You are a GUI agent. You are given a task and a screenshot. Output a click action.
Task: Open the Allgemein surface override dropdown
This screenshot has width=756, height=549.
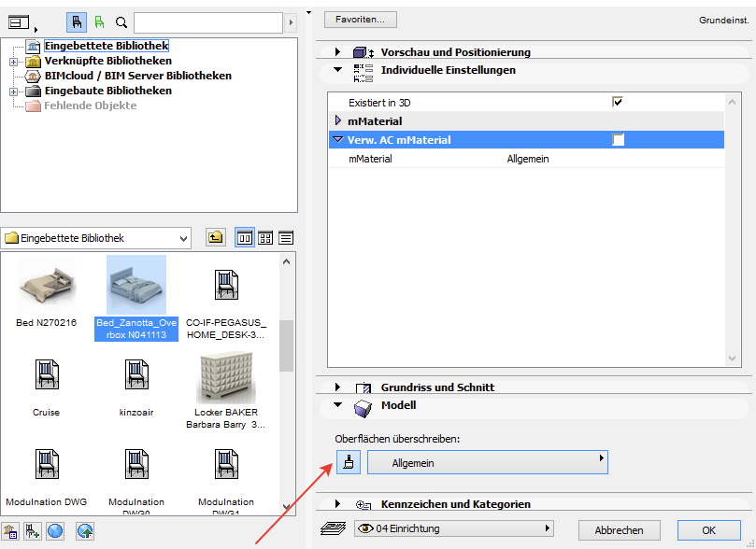pyautogui.click(x=488, y=462)
